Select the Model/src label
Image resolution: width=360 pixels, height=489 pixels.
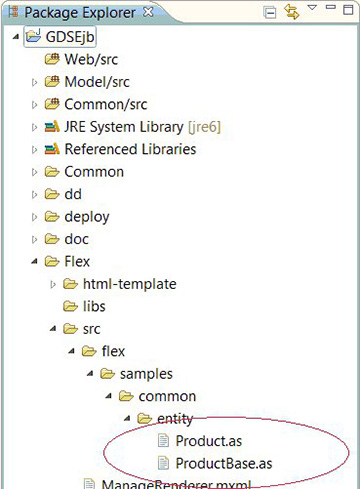(x=97, y=82)
